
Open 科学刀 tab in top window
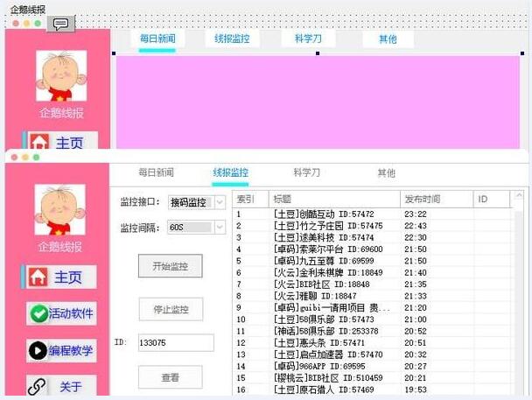coord(308,39)
